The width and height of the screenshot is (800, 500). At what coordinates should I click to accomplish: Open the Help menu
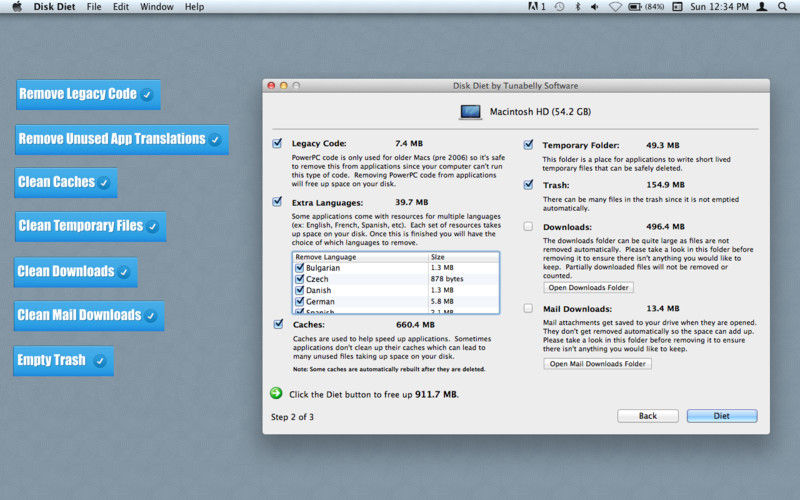click(194, 7)
